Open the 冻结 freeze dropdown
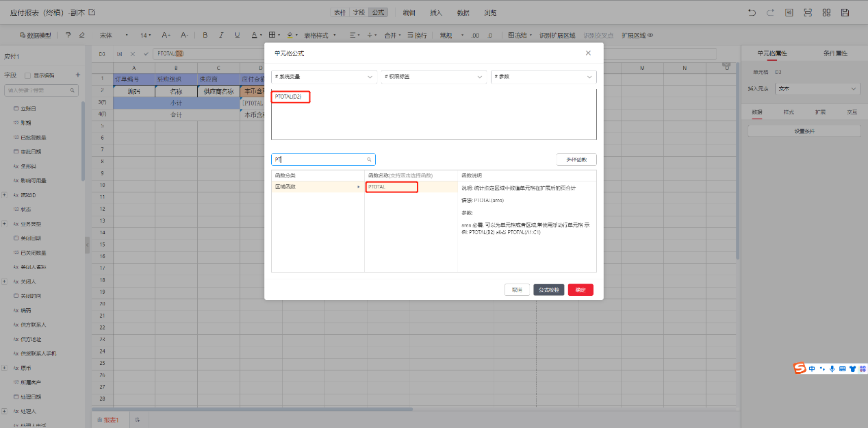 click(x=521, y=35)
